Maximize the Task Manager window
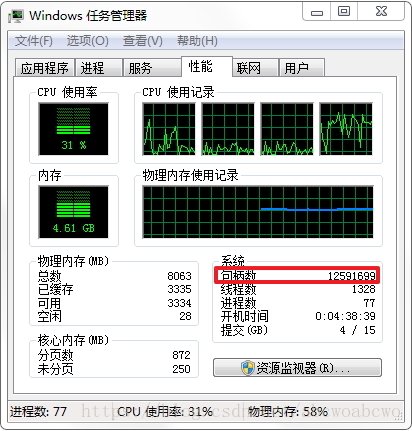412x431 pixels. 344,12
